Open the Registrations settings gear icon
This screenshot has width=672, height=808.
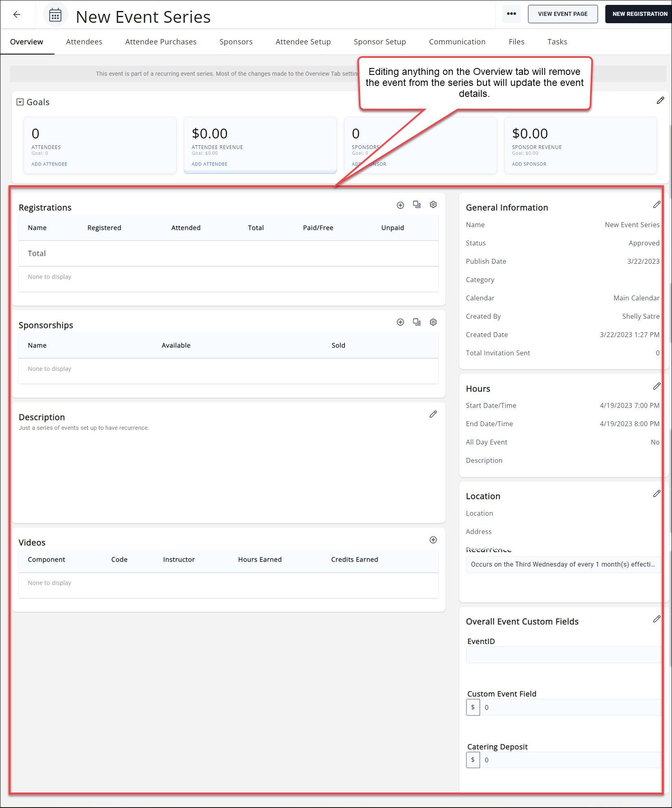click(x=433, y=205)
